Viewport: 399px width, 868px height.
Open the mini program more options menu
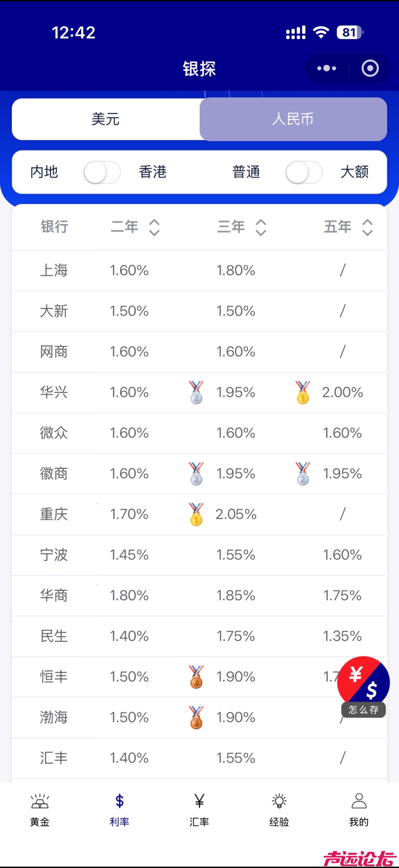click(x=327, y=68)
